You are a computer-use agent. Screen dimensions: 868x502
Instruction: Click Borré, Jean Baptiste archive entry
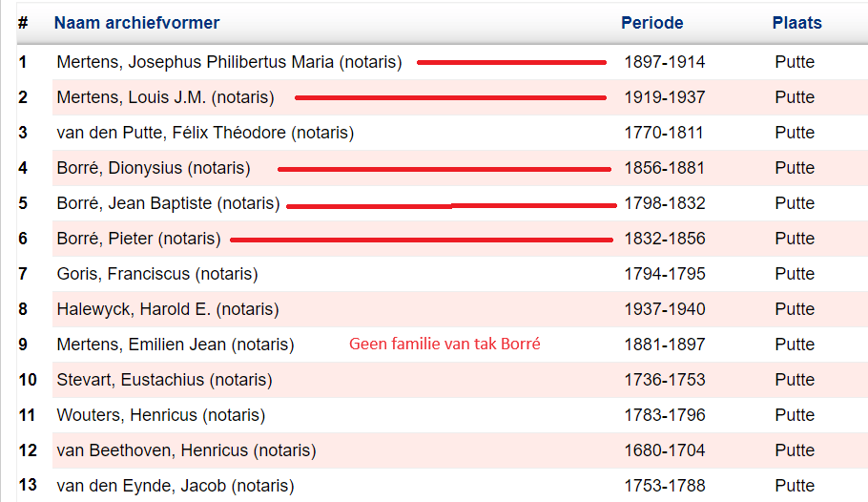click(x=168, y=203)
